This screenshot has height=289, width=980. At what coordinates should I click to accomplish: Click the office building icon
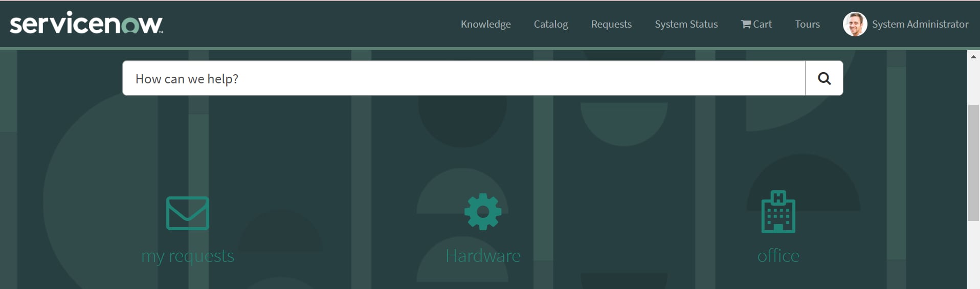[778, 212]
